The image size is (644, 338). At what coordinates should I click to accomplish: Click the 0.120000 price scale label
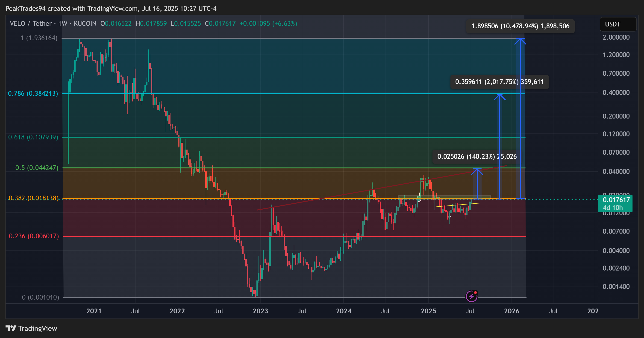[616, 134]
